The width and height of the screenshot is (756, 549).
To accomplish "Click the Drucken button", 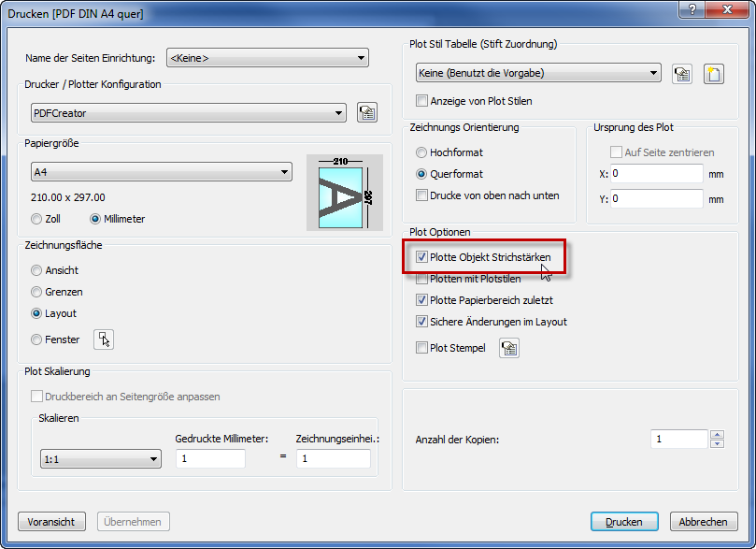I will (x=623, y=522).
